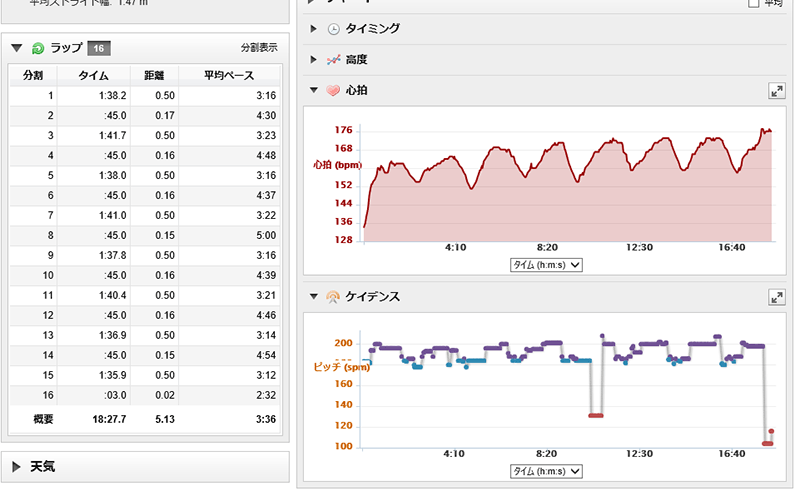The width and height of the screenshot is (800, 491).
Task: Click the 分割表示 link
Action: click(x=259, y=48)
